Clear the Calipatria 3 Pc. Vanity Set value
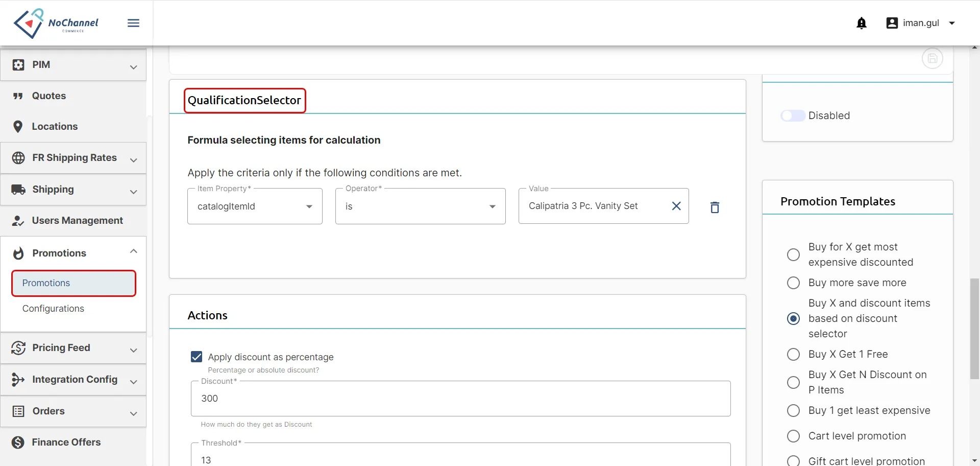The image size is (980, 466). tap(676, 206)
